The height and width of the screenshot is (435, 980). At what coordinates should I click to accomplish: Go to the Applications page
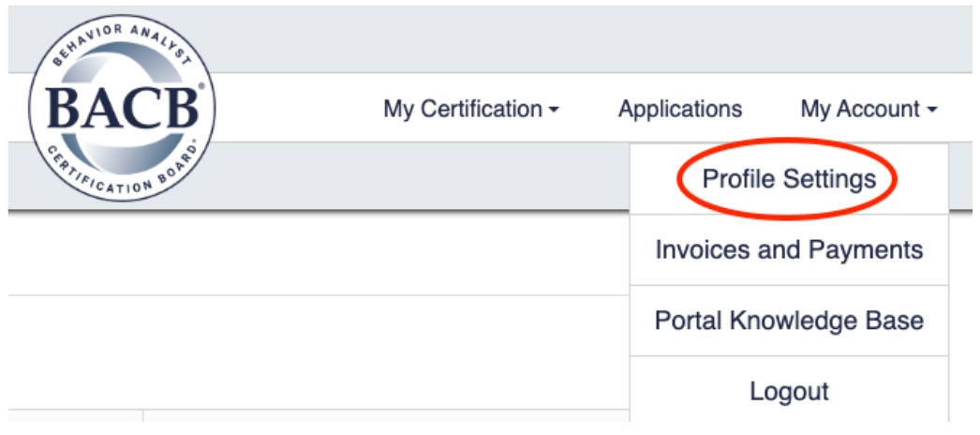(680, 110)
